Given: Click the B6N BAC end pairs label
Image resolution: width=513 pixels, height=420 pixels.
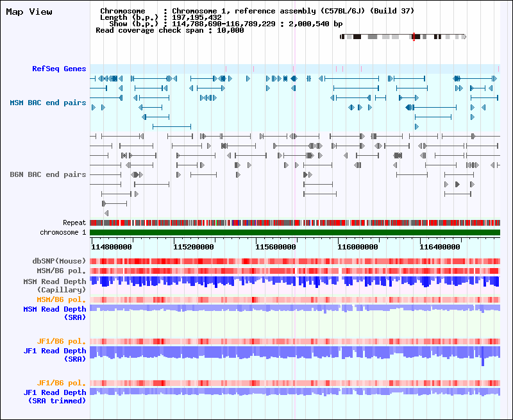Looking at the screenshot, I should (x=47, y=174).
